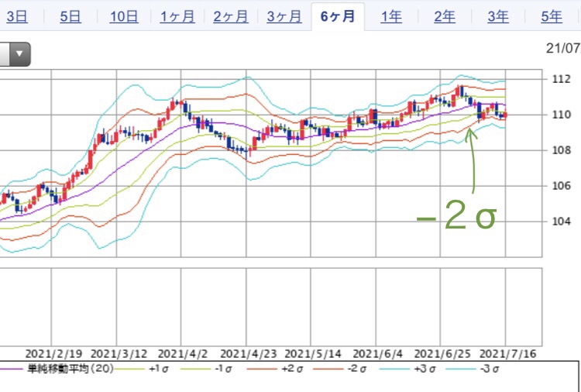The width and height of the screenshot is (581, 392).
Task: Select the 10日 chart range
Action: click(124, 17)
